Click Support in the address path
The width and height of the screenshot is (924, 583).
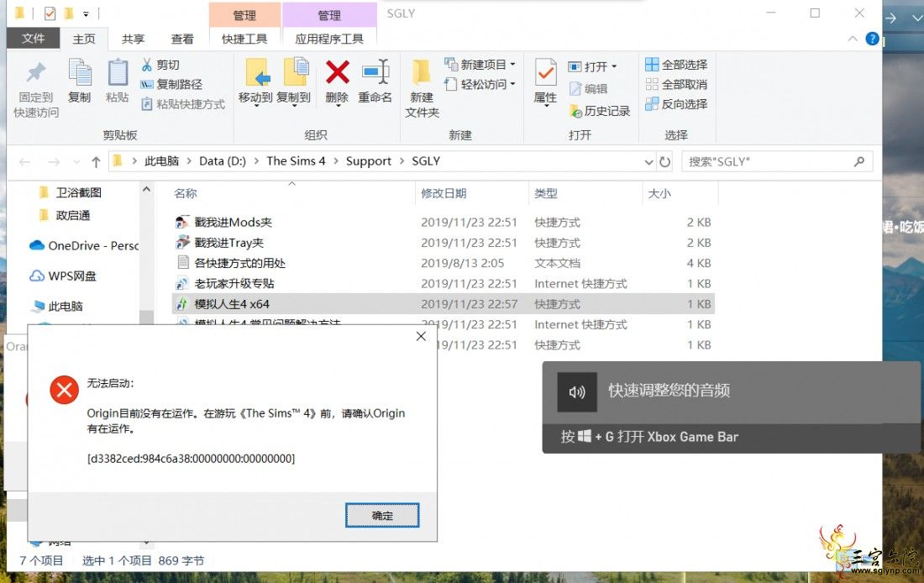[368, 161]
